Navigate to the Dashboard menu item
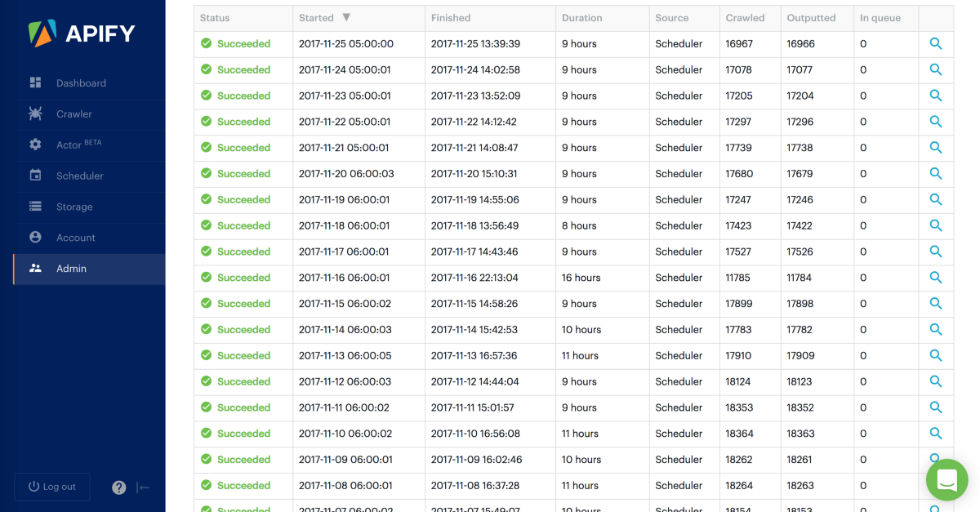 [x=81, y=82]
